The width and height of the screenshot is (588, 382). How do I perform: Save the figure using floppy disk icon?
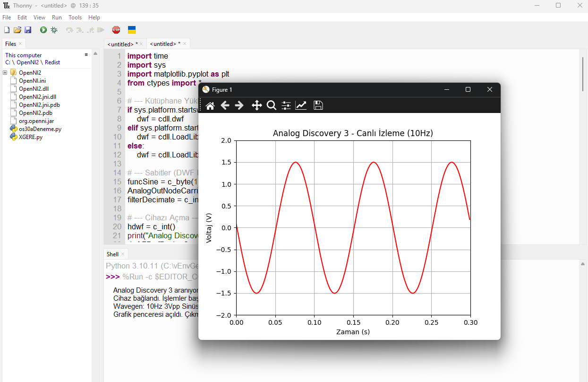318,105
